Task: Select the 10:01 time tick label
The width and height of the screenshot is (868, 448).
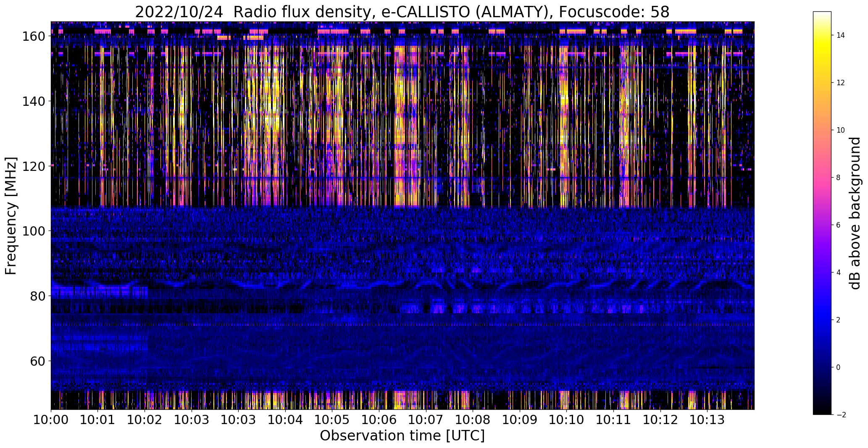Action: click(x=98, y=419)
